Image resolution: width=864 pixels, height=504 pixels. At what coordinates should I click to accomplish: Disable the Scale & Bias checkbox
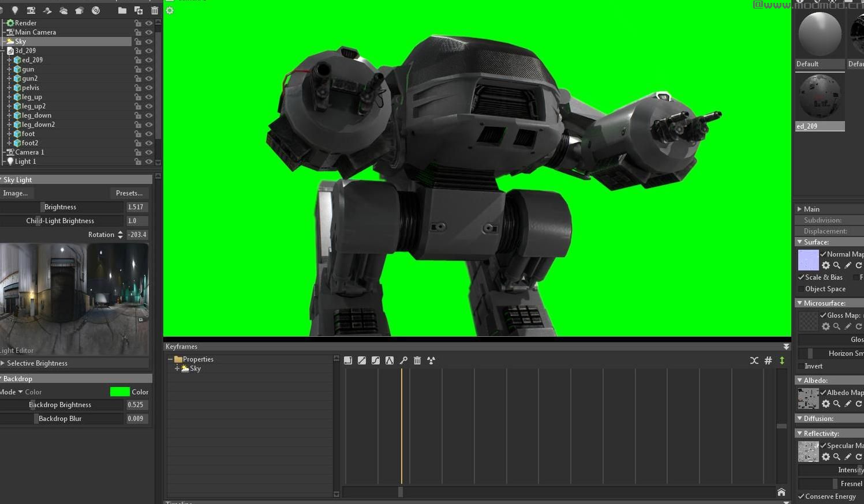(x=801, y=277)
